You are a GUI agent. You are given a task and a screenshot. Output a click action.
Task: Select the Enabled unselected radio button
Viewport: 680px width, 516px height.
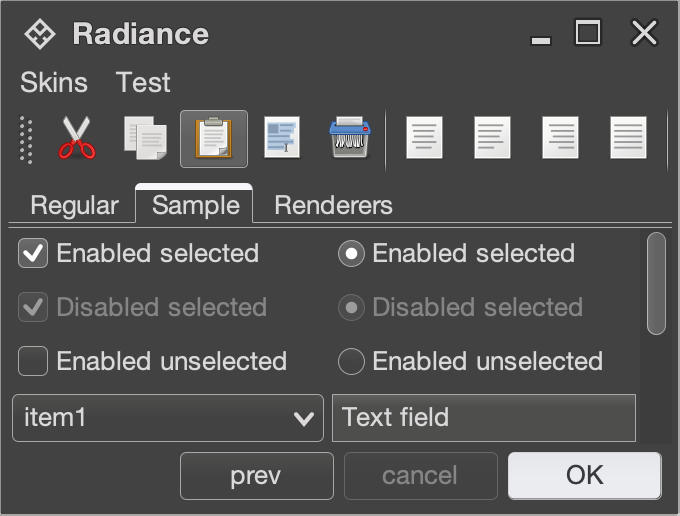351,361
